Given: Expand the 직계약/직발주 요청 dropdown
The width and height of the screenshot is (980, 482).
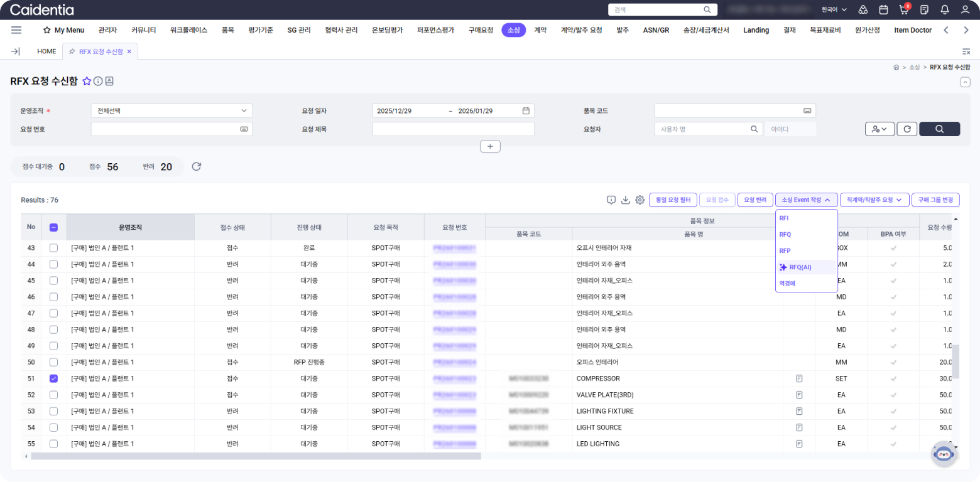Looking at the screenshot, I should point(874,200).
